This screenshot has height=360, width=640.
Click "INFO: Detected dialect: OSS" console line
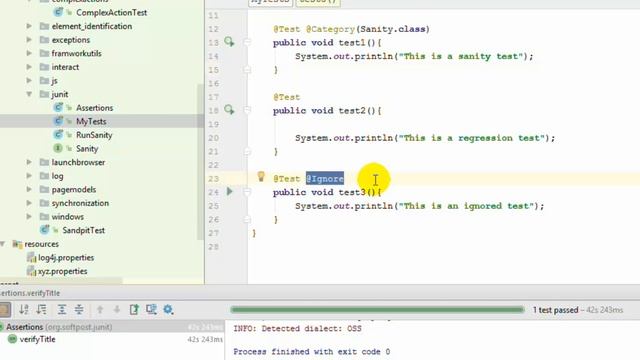coord(297,328)
